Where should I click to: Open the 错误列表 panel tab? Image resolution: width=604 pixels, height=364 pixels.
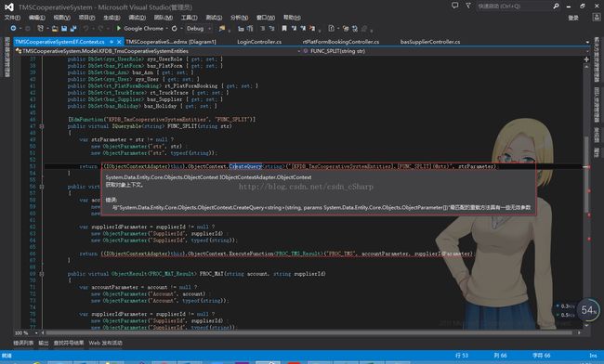23,343
